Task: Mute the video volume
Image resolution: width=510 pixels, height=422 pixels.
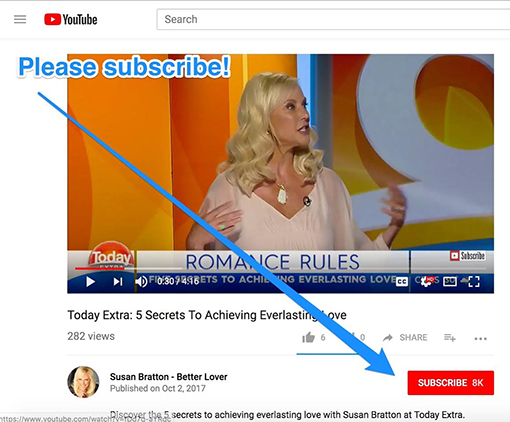Action: [141, 282]
